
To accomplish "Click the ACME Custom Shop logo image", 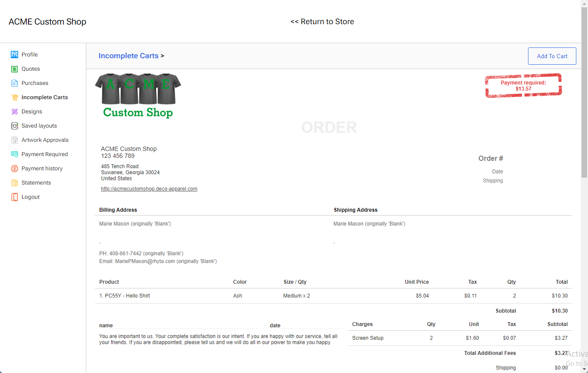I will point(138,95).
